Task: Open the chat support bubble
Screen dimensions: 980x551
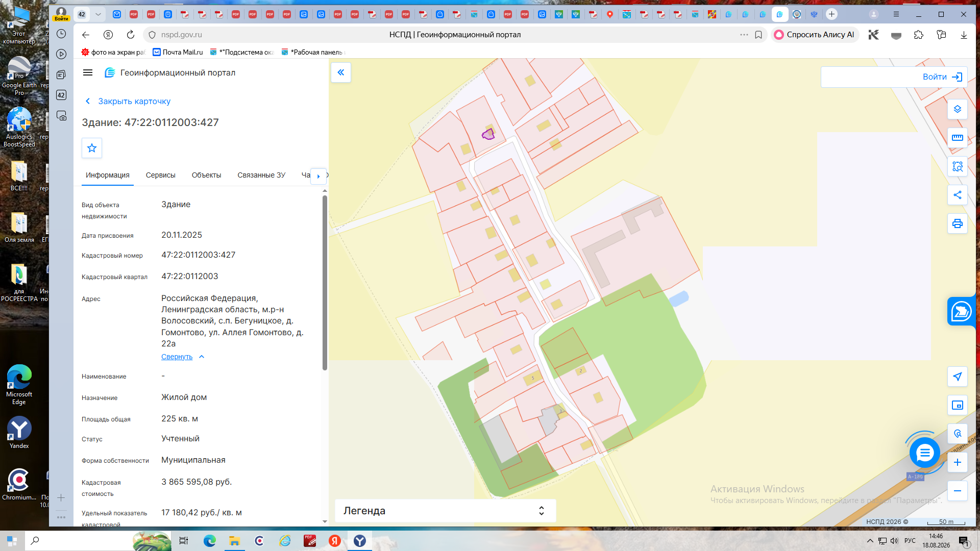Action: point(924,453)
